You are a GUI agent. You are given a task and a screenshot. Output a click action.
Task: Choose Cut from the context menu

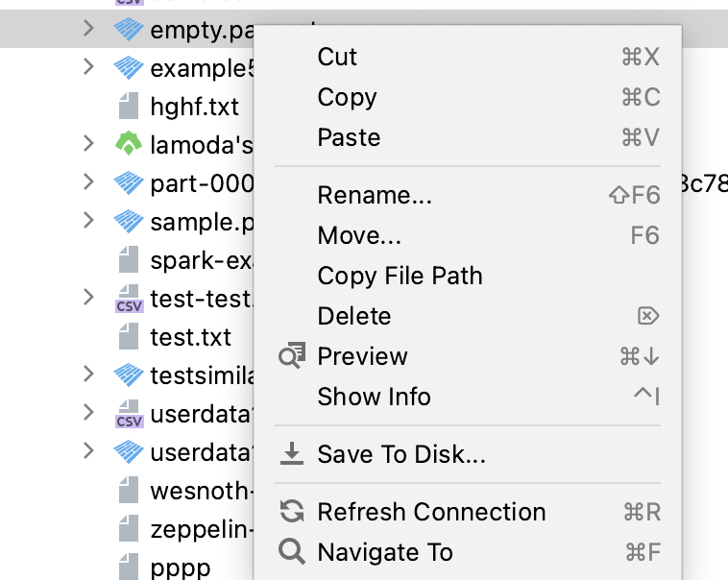[x=337, y=57]
